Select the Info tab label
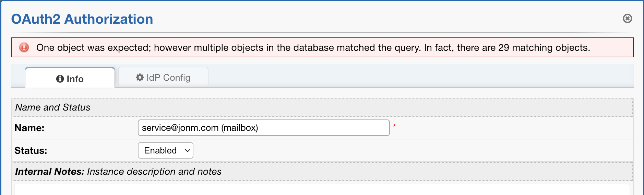This screenshot has height=195, width=644. click(75, 79)
